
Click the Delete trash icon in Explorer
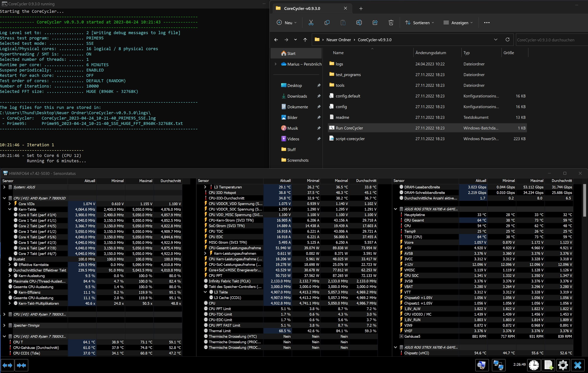click(x=391, y=23)
